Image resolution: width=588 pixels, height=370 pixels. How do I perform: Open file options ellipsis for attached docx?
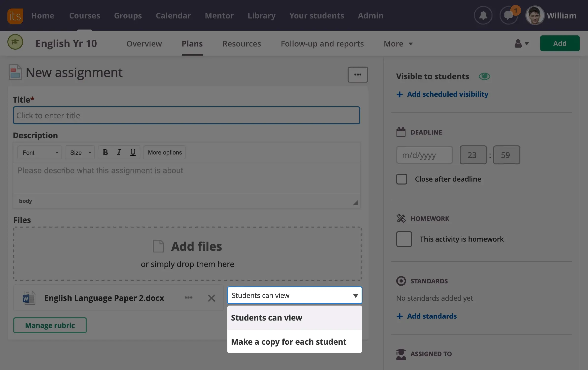[x=188, y=298]
